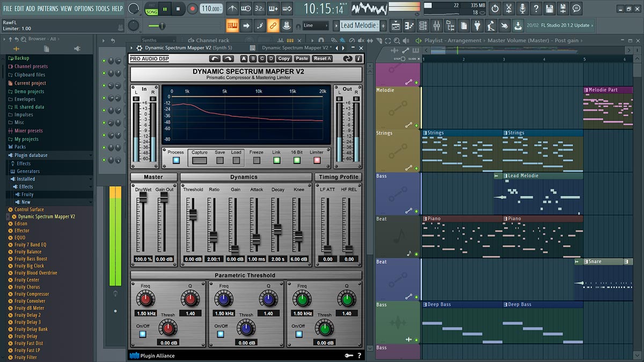This screenshot has width=644, height=362.
Task: Toggle the Process button
Action: coord(176,160)
